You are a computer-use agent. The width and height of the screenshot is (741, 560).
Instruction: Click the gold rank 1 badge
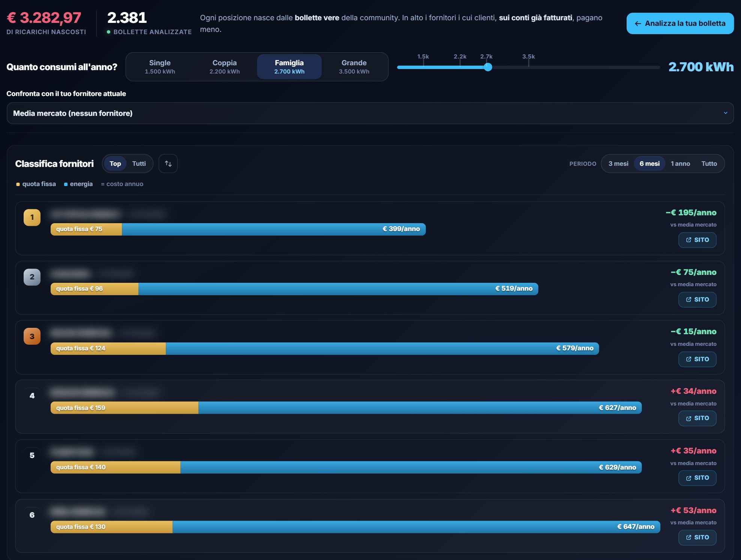point(32,217)
